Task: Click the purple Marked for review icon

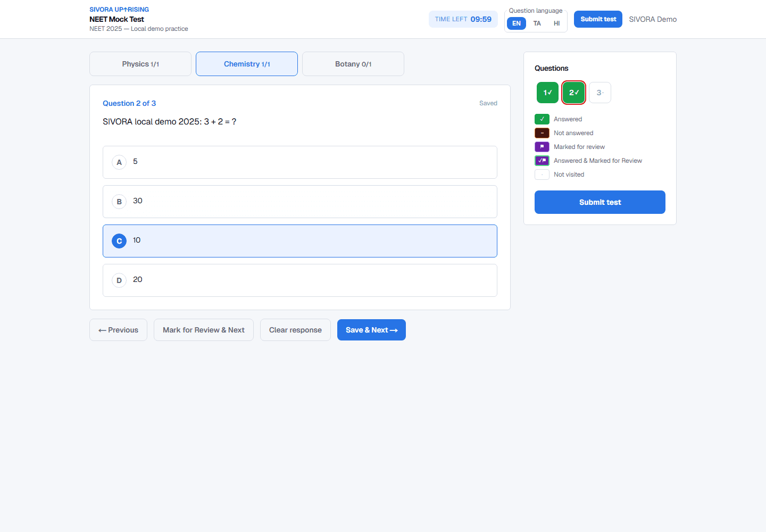Action: 542,147
